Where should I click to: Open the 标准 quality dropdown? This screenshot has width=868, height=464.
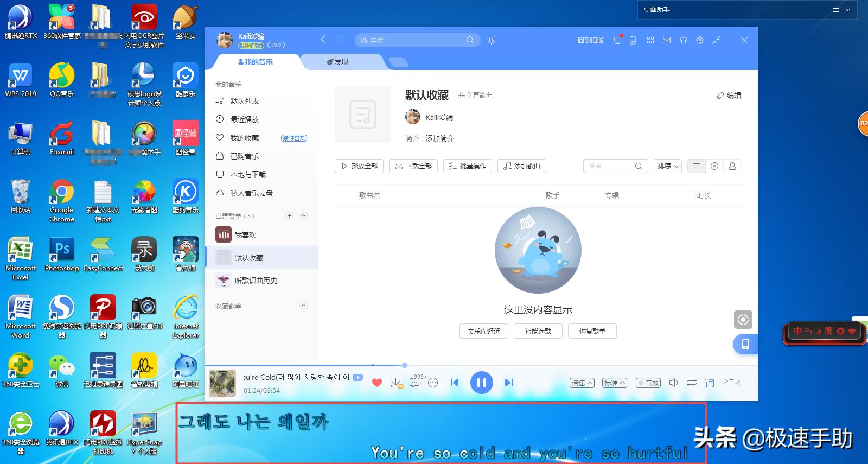615,383
